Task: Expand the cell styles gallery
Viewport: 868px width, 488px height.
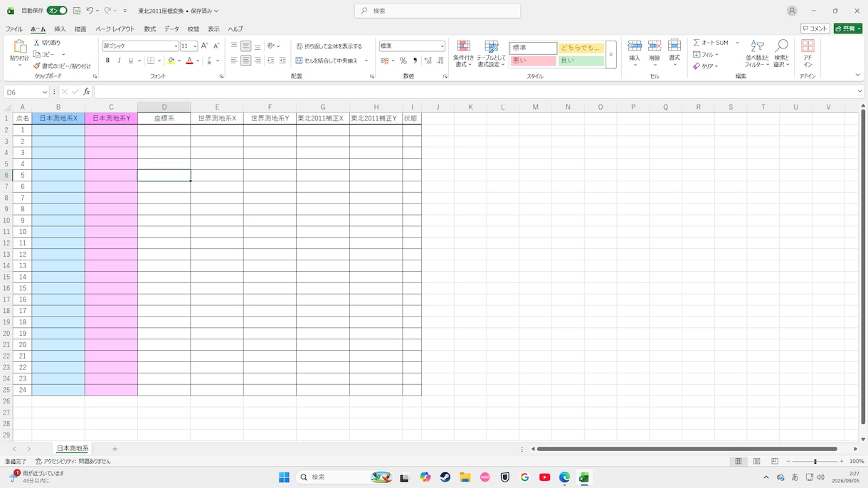Action: [610, 55]
